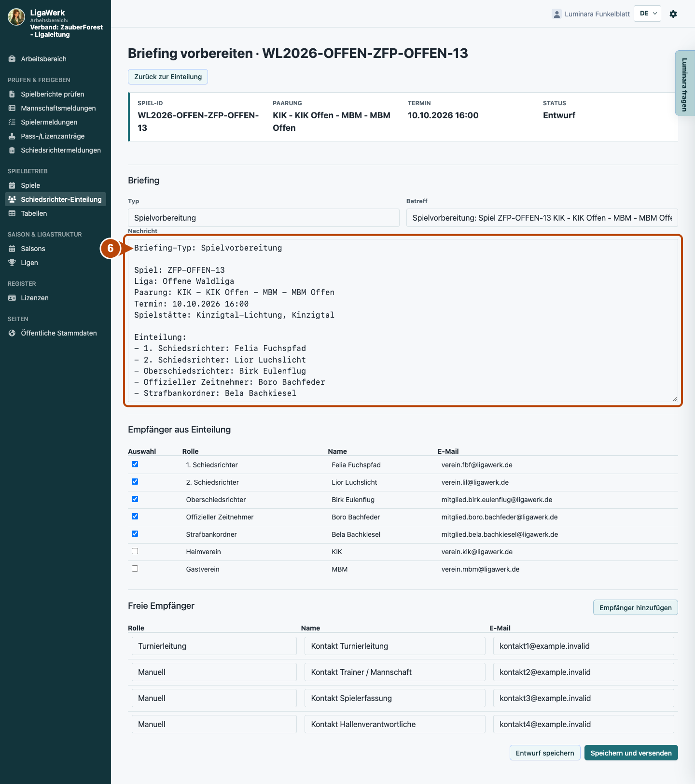Click the Spiele calendar icon

pyautogui.click(x=12, y=185)
